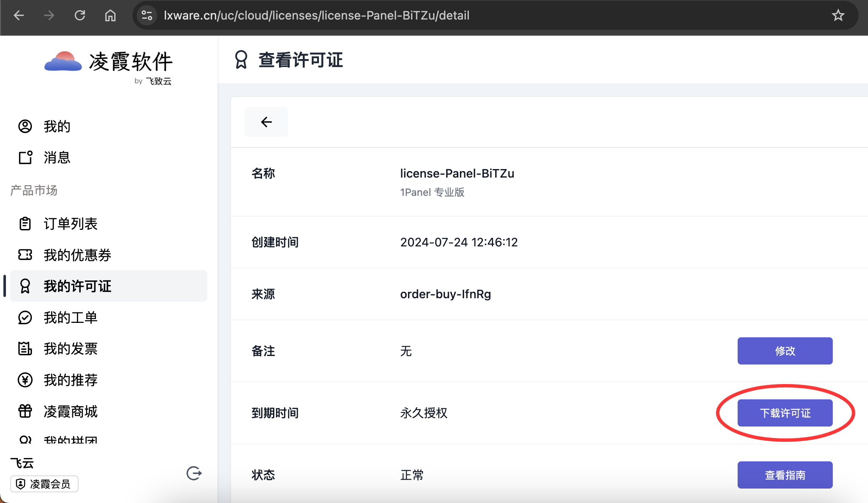Click the back arrow in license detail
The image size is (868, 503).
pyautogui.click(x=266, y=122)
